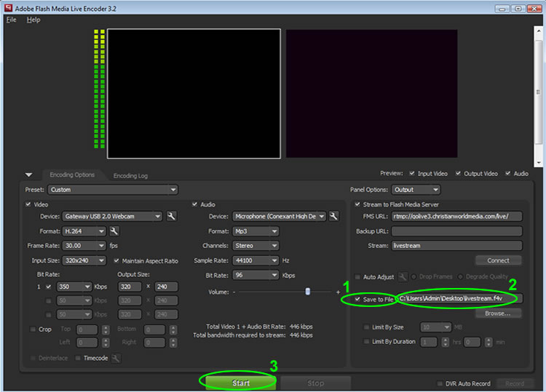The image size is (546, 392).
Task: Collapse the encoding panel with the triangle
Action: click(x=28, y=175)
